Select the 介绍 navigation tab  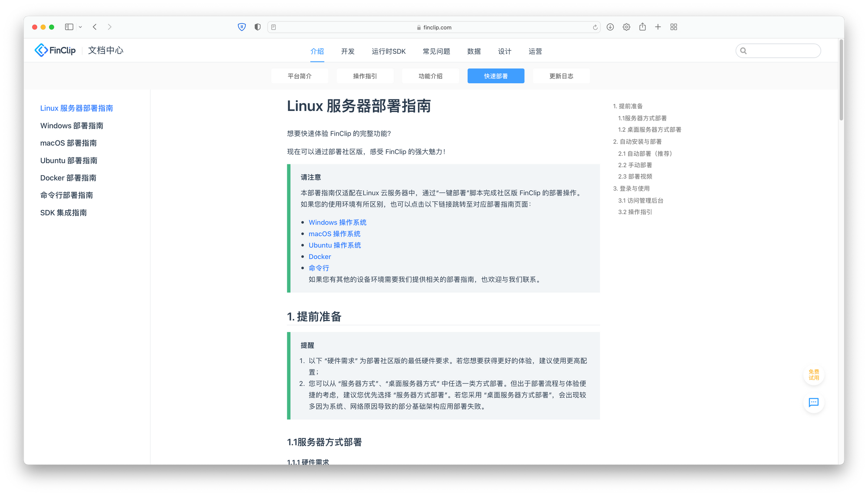[x=317, y=51]
